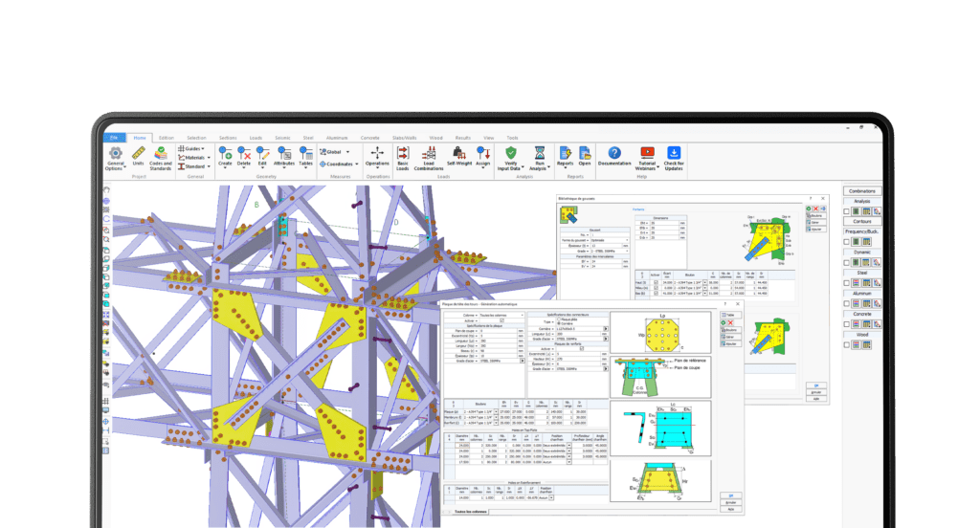Open the geometry Tables tool

click(x=305, y=156)
